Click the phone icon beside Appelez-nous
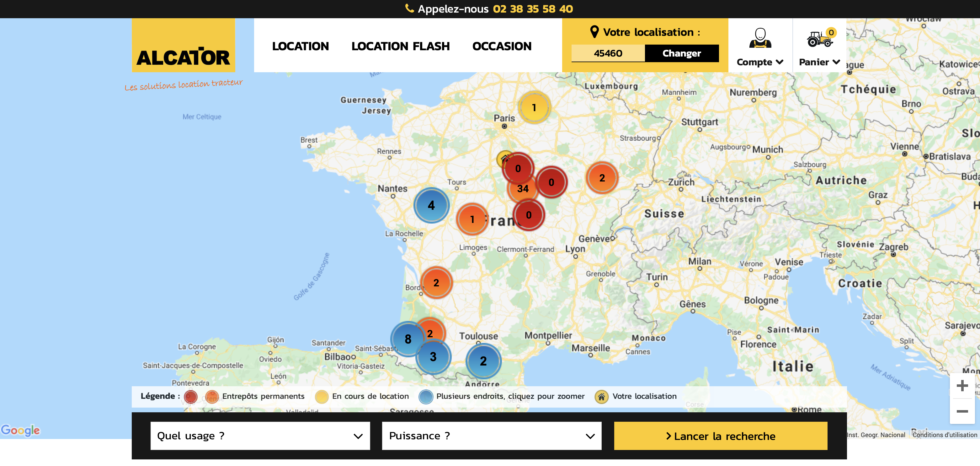This screenshot has width=980, height=466. tap(409, 8)
